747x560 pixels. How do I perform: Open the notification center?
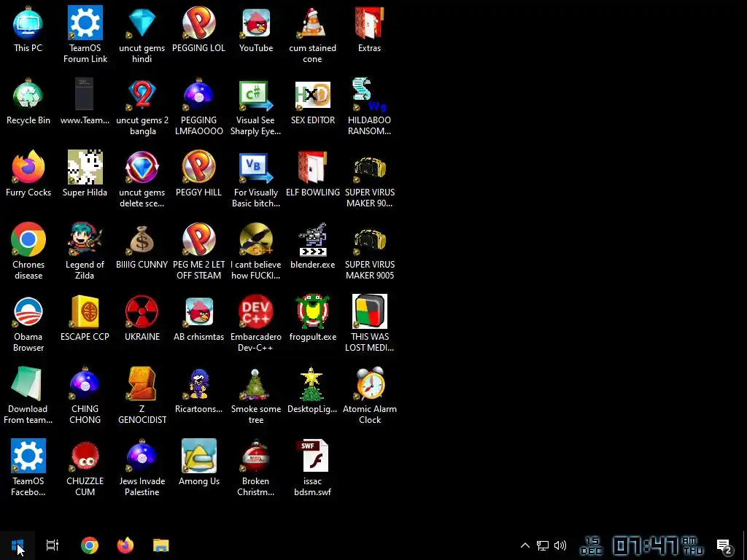click(x=724, y=545)
